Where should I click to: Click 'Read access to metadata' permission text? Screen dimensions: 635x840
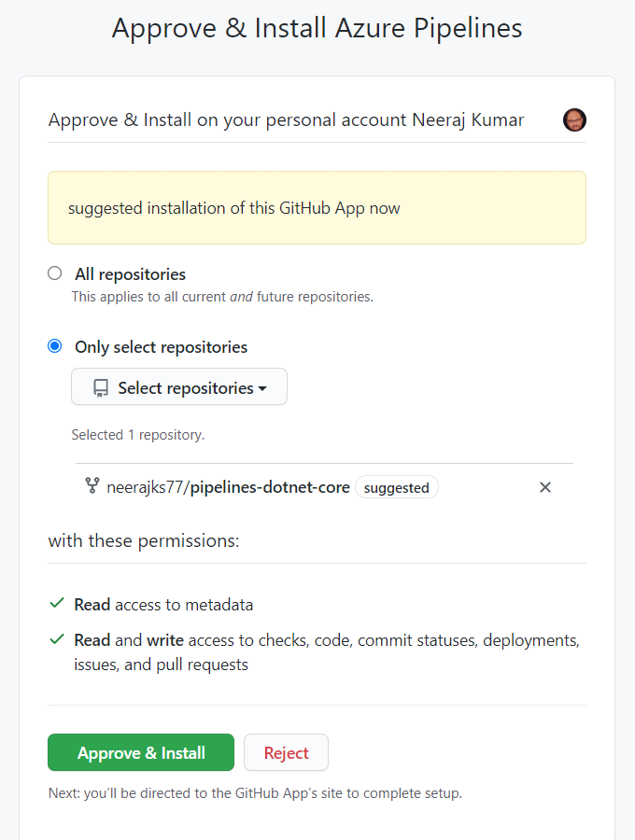(x=163, y=605)
